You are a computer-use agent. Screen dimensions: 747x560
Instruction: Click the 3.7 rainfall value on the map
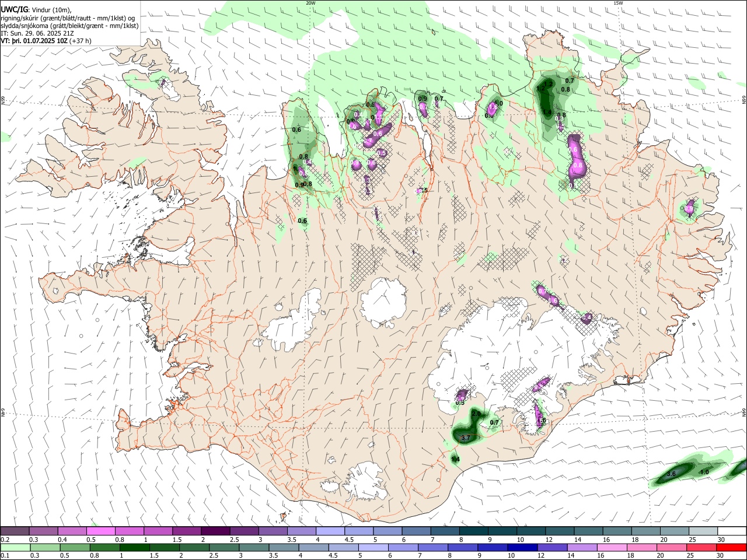click(x=466, y=437)
